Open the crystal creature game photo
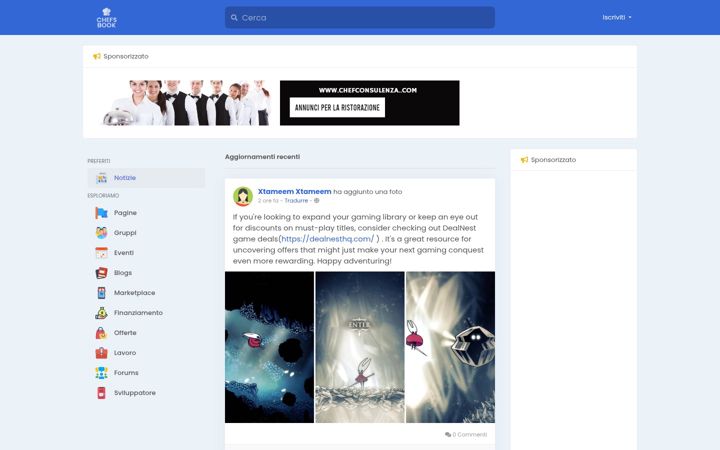 click(x=450, y=347)
